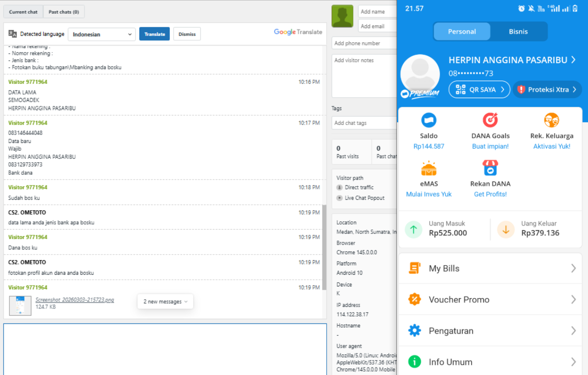Click the IP address 114.122.38.17

pyautogui.click(x=352, y=315)
